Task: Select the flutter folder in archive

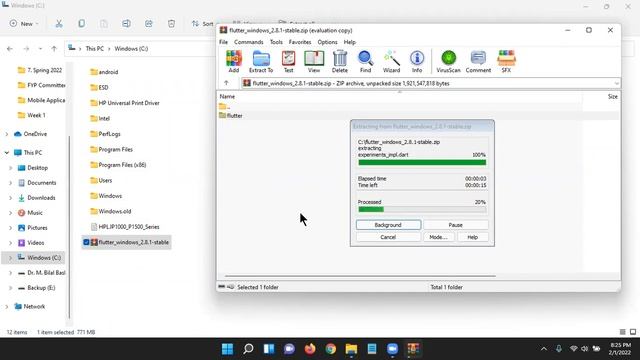Action: (231, 116)
